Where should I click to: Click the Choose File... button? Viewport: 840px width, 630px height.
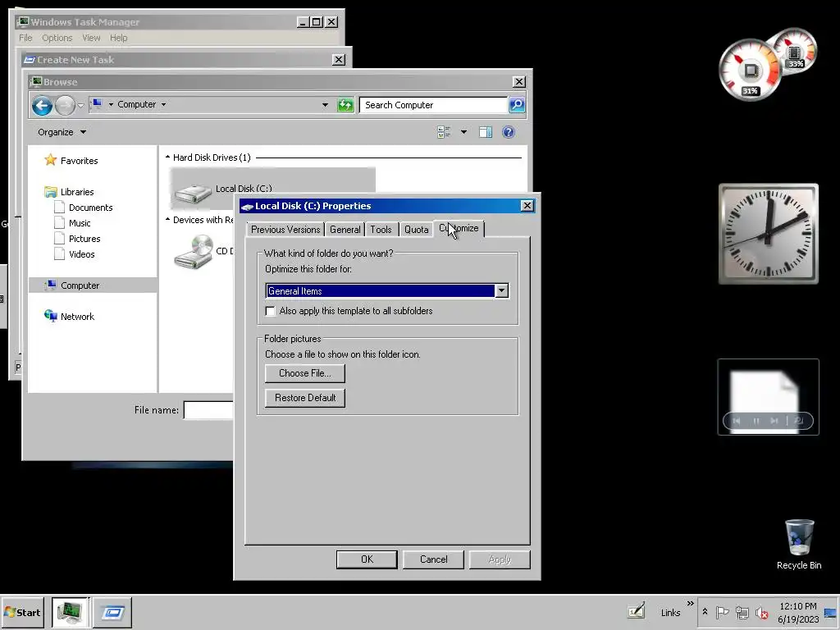coord(305,373)
